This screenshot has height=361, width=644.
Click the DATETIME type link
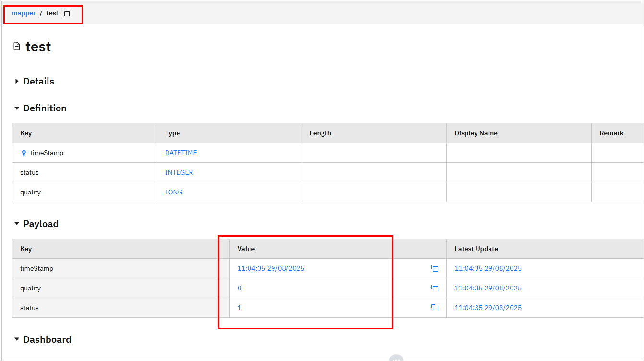click(181, 153)
